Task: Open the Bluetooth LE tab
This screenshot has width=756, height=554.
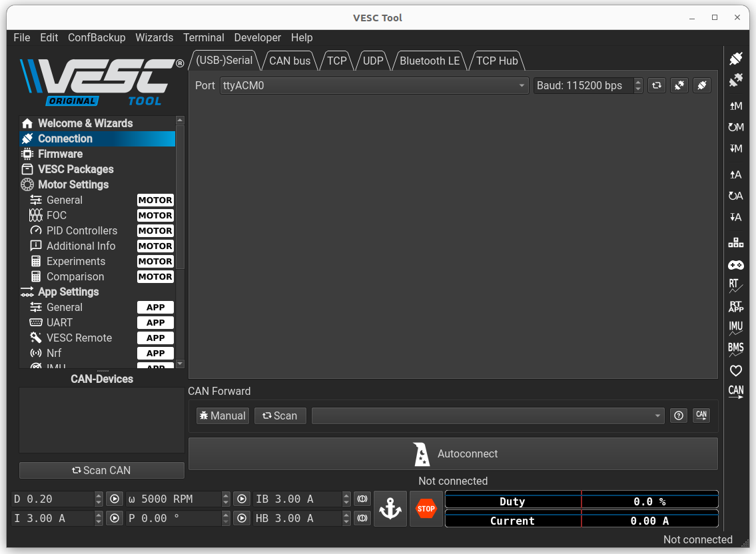Action: point(429,60)
